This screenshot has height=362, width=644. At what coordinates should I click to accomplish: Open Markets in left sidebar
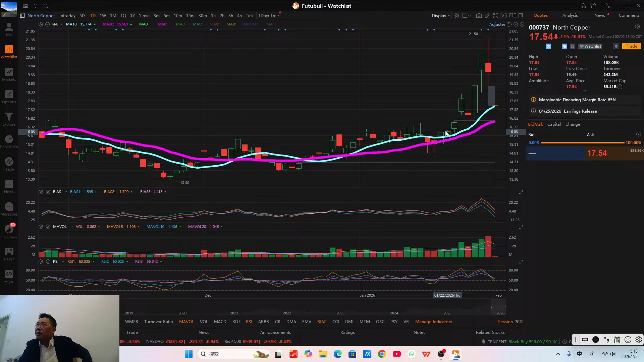(9, 74)
